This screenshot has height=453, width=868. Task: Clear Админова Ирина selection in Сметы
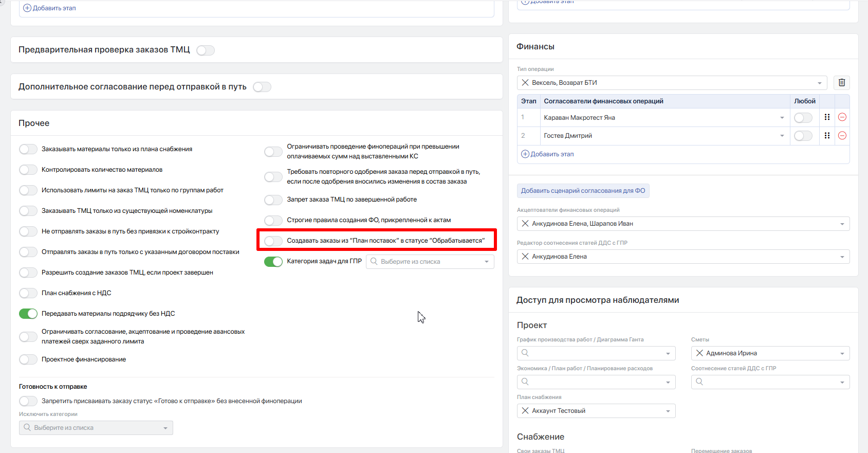click(x=699, y=353)
